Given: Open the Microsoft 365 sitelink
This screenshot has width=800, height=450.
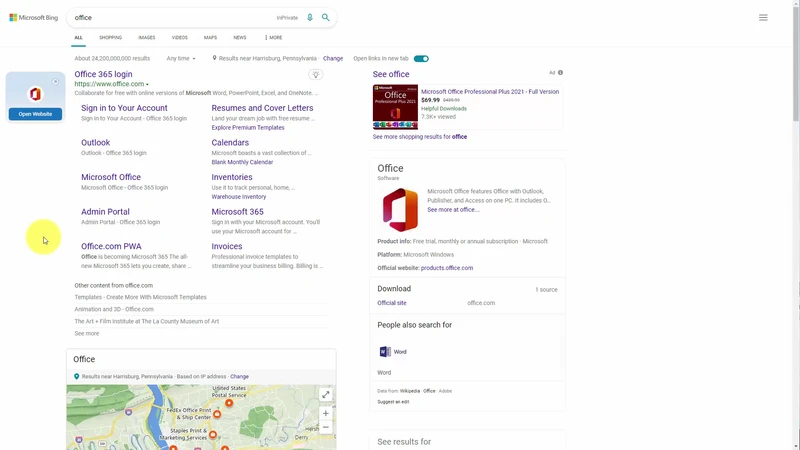Looking at the screenshot, I should pos(238,212).
